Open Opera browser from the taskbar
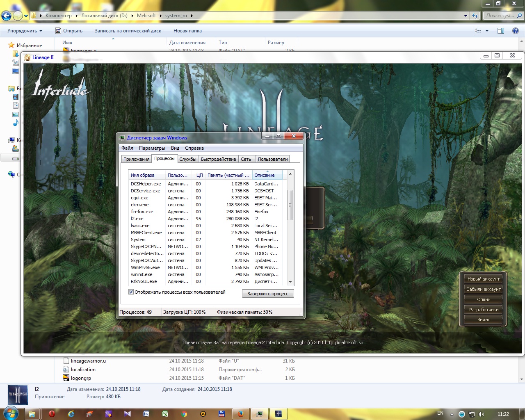The image size is (525, 420). (52, 414)
